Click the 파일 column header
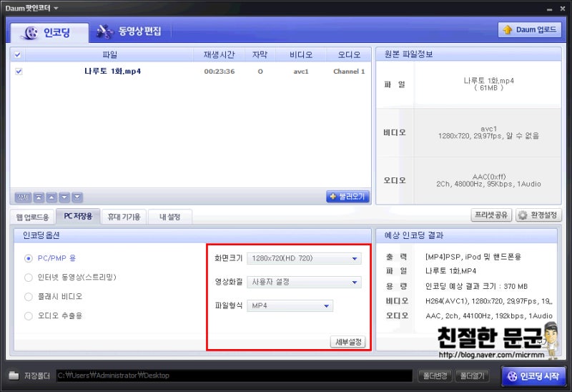Image resolution: width=572 pixels, height=392 pixels. click(x=109, y=55)
